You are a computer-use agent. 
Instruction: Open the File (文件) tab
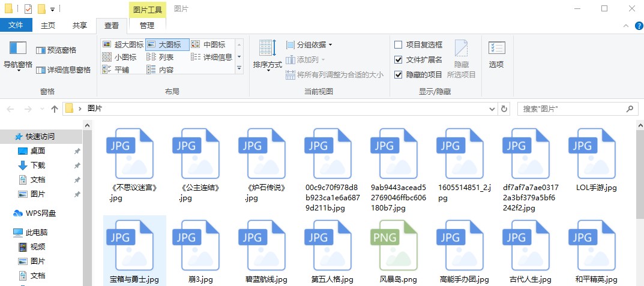[16, 25]
